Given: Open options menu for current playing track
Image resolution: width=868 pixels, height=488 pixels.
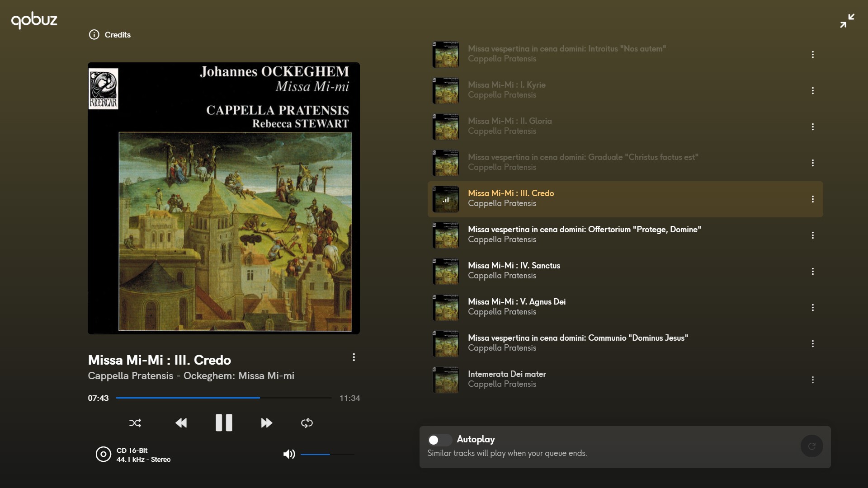Looking at the screenshot, I should click(354, 357).
